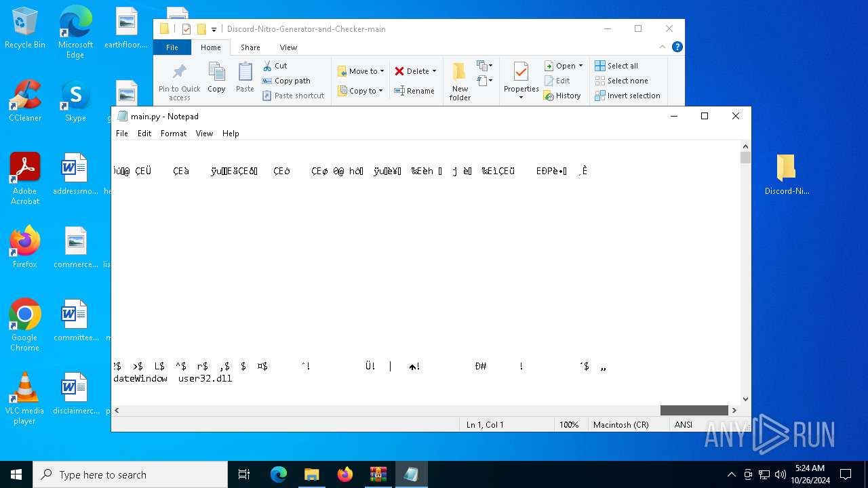Click 100% zoom in Notepad status bar
Viewport: 868px width, 488px height.
(x=569, y=425)
